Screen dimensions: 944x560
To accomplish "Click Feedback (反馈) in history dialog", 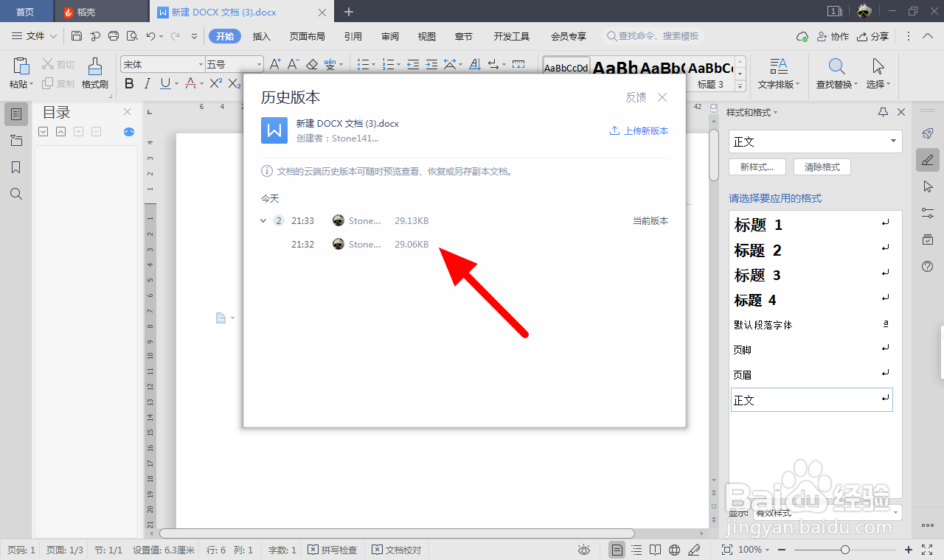I will pos(636,97).
